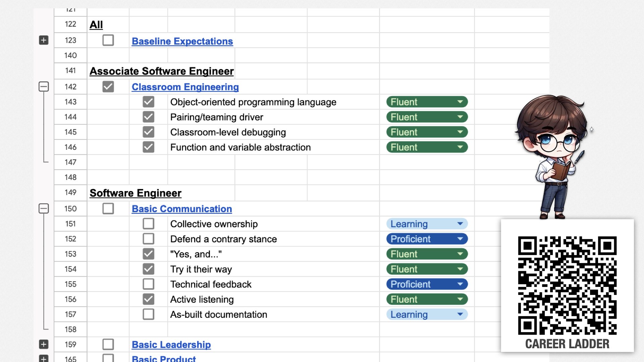Collapse the Classroom Engineering row group
This screenshot has width=644, height=362.
pyautogui.click(x=44, y=86)
